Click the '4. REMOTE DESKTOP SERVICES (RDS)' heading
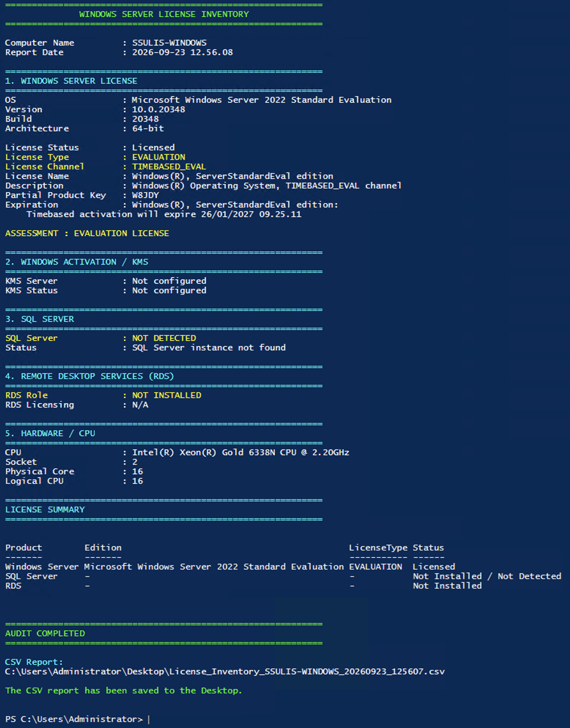The width and height of the screenshot is (570, 728). tap(89, 376)
